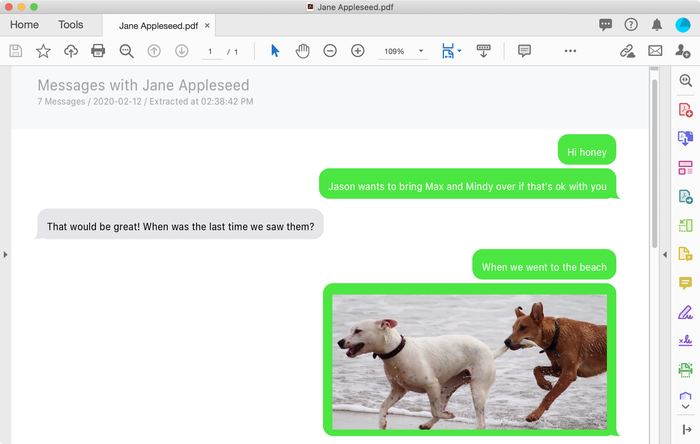This screenshot has width=700, height=444.
Task: Star this file as a favorite
Action: pos(43,51)
